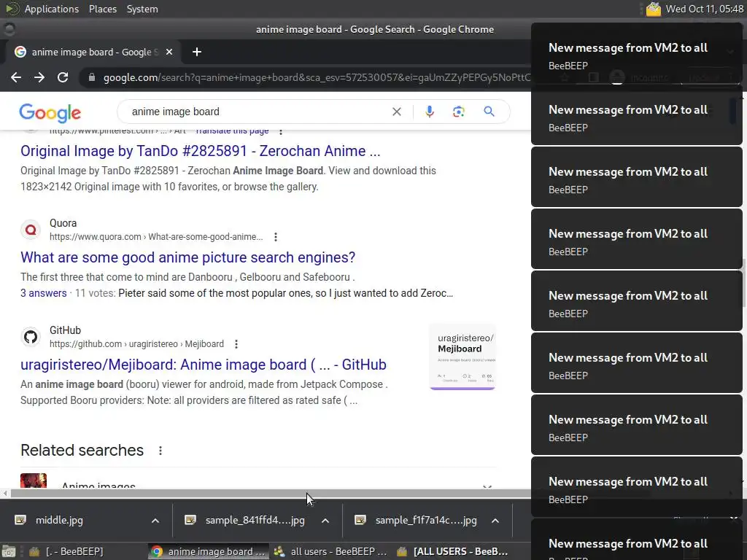Submit search with magnifier icon
Image resolution: width=747 pixels, height=560 pixels.
click(489, 112)
